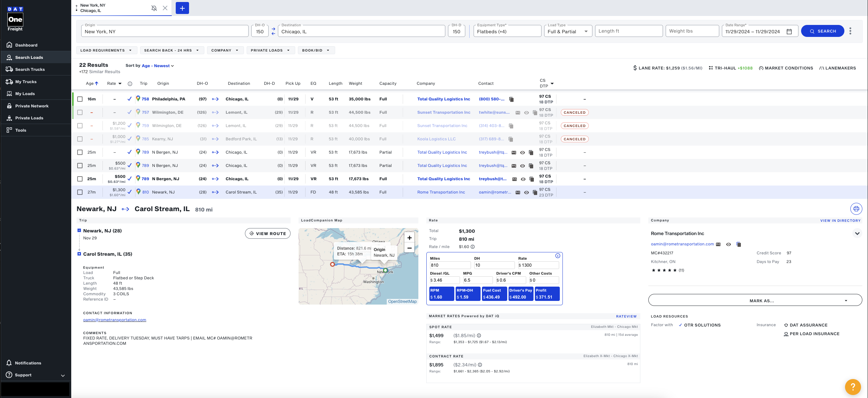This screenshot has width=868, height=398.
Task: Click the Origin field New York, NY
Action: coord(165,31)
